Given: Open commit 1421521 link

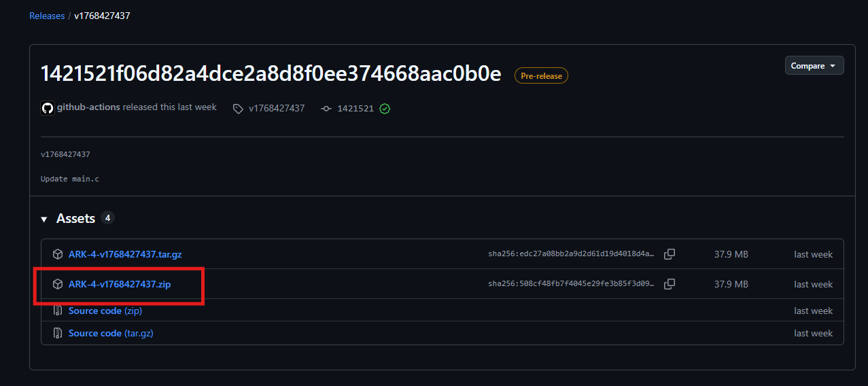Looking at the screenshot, I should (x=355, y=109).
